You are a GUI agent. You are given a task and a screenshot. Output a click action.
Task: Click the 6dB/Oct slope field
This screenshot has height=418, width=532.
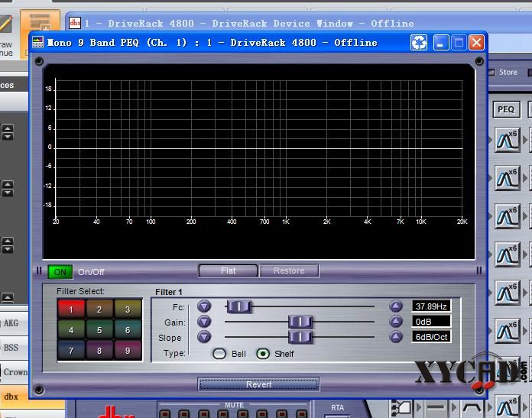point(431,336)
